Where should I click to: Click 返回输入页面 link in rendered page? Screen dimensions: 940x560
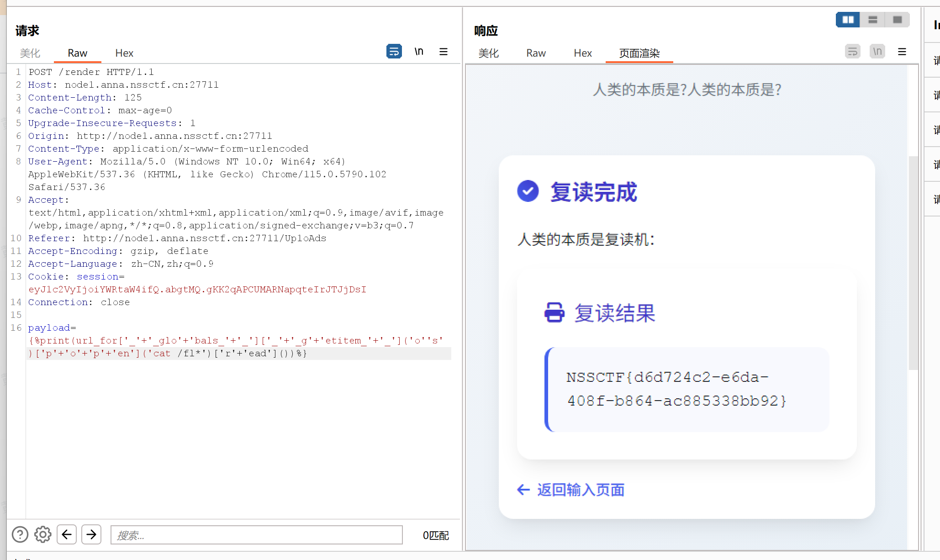click(580, 490)
